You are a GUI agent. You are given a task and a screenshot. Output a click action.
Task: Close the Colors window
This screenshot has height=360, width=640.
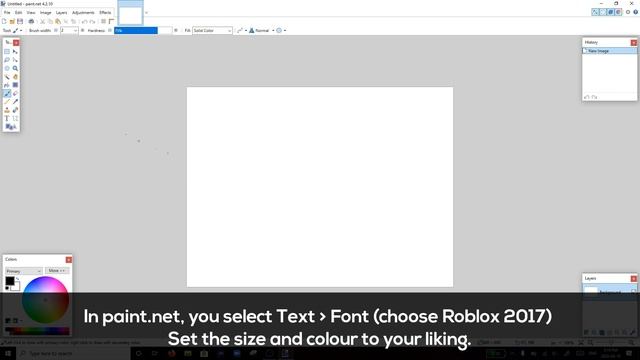coord(69,260)
